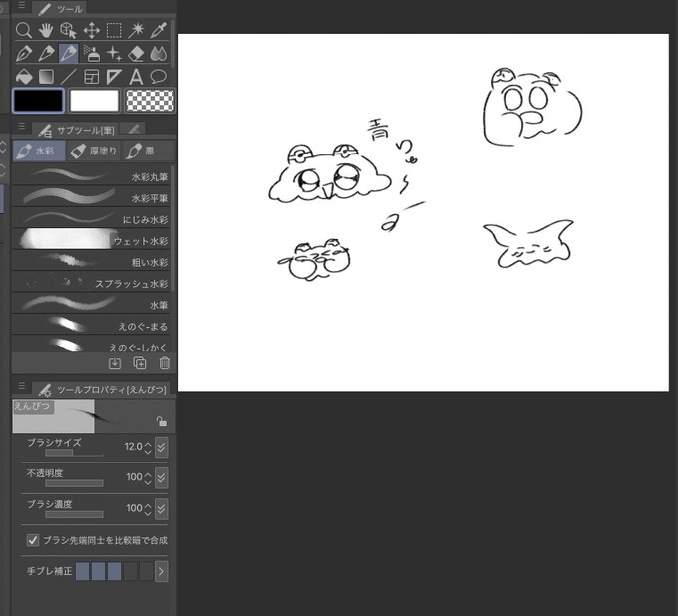This screenshot has height=616, width=678.
Task: Select the Eyedropper tool
Action: point(159,30)
